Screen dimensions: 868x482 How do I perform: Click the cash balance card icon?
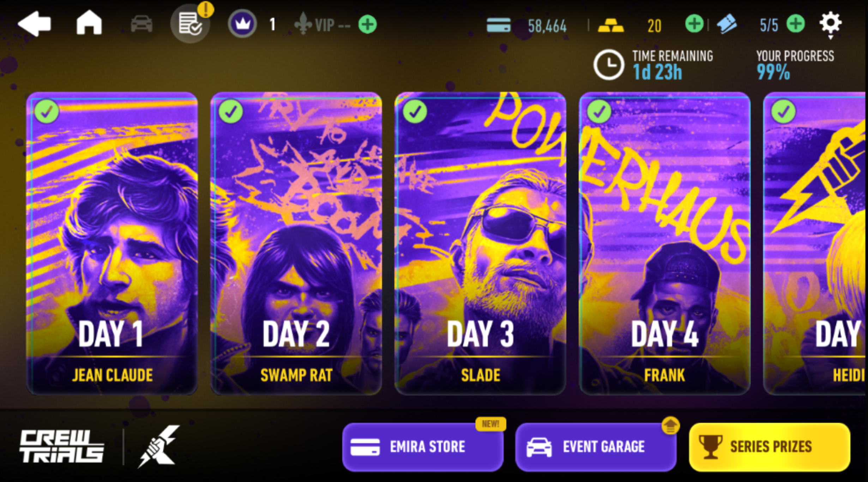498,25
